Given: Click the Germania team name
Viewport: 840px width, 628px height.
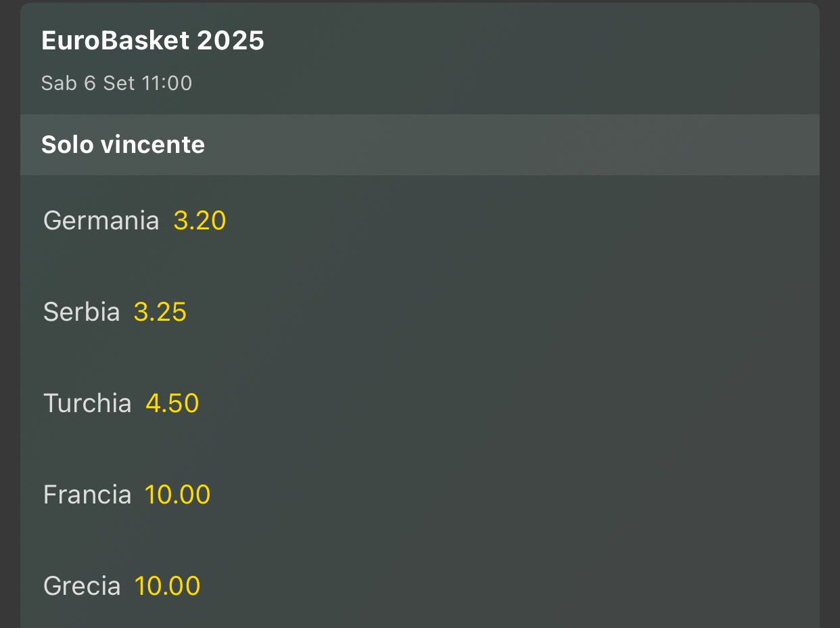Looking at the screenshot, I should 101,221.
